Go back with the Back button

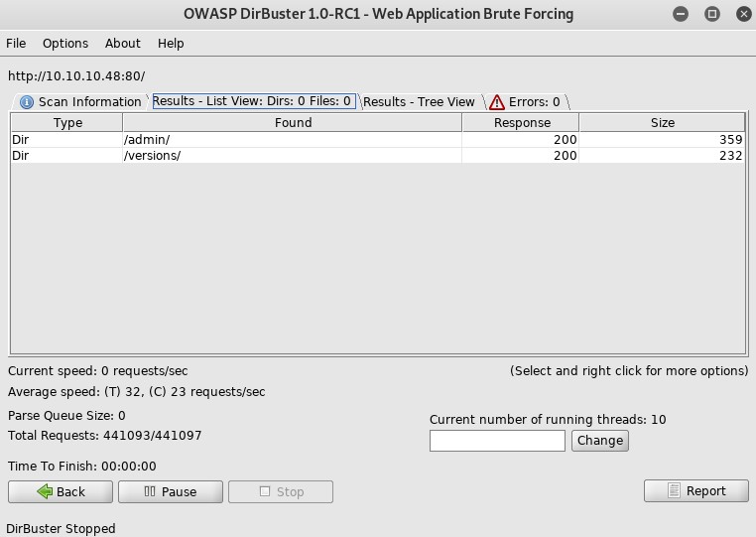tap(61, 491)
